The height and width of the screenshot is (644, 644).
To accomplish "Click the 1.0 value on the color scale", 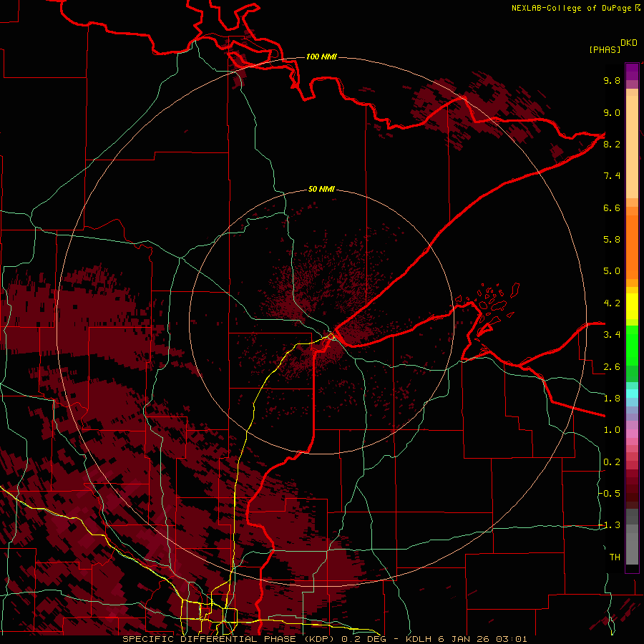I will coord(612,430).
